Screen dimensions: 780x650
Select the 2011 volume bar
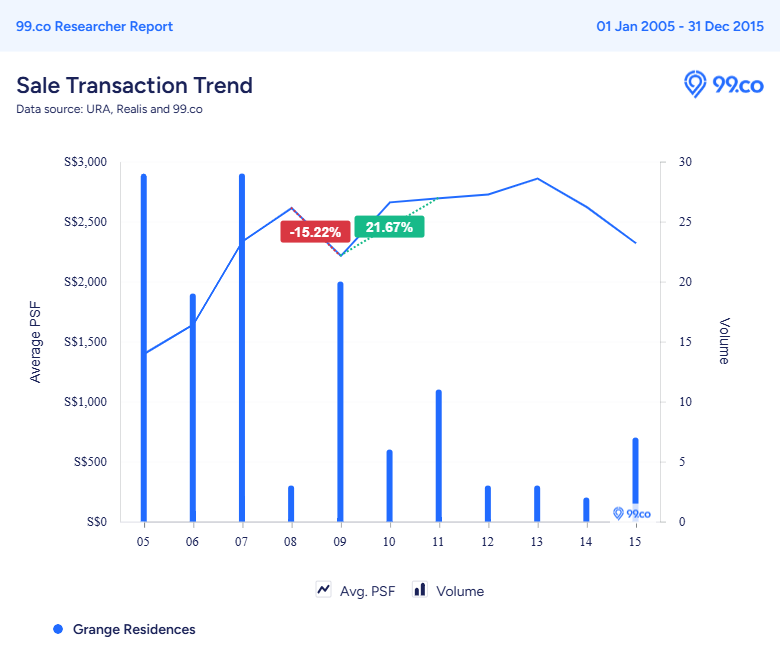438,456
